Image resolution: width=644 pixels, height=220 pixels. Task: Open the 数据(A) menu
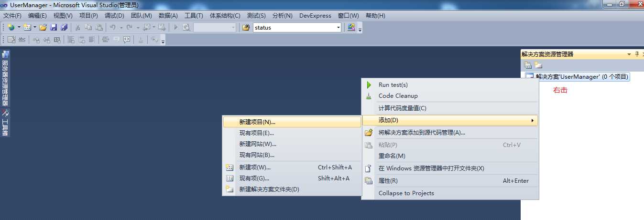(168, 16)
